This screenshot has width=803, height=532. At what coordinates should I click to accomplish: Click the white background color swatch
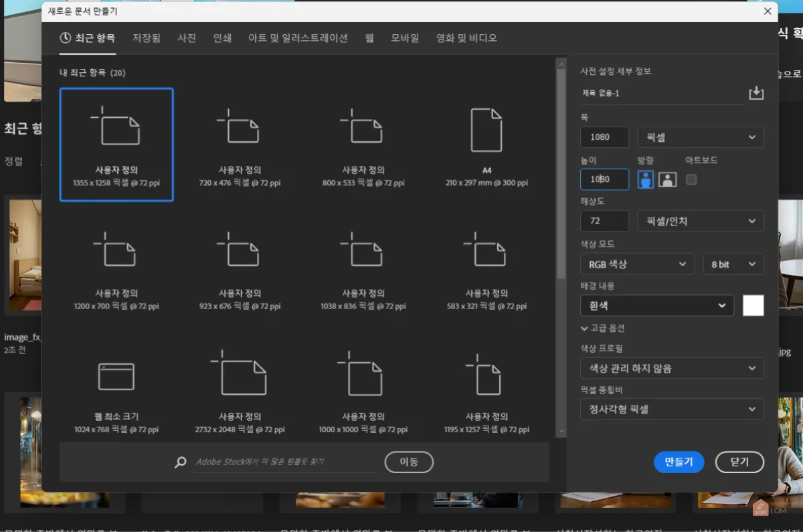pos(753,306)
